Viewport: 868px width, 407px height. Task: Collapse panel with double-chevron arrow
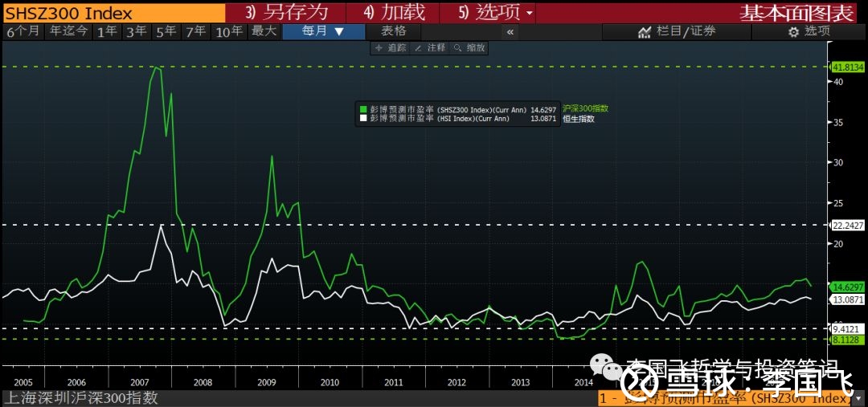click(510, 31)
